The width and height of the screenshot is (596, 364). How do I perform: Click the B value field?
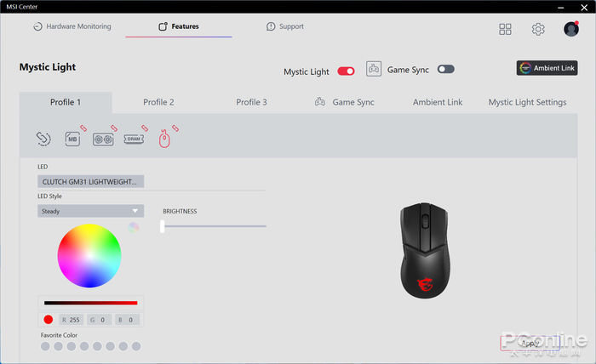point(128,320)
